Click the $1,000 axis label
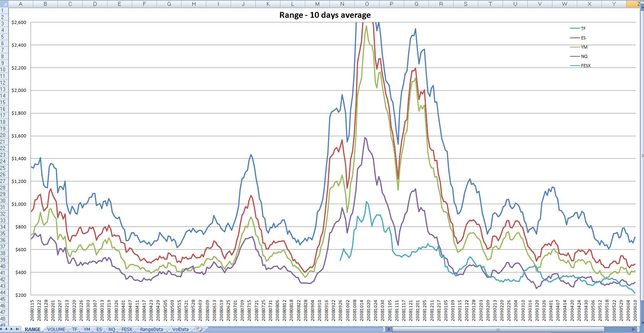The height and width of the screenshot is (333, 644). pos(19,204)
